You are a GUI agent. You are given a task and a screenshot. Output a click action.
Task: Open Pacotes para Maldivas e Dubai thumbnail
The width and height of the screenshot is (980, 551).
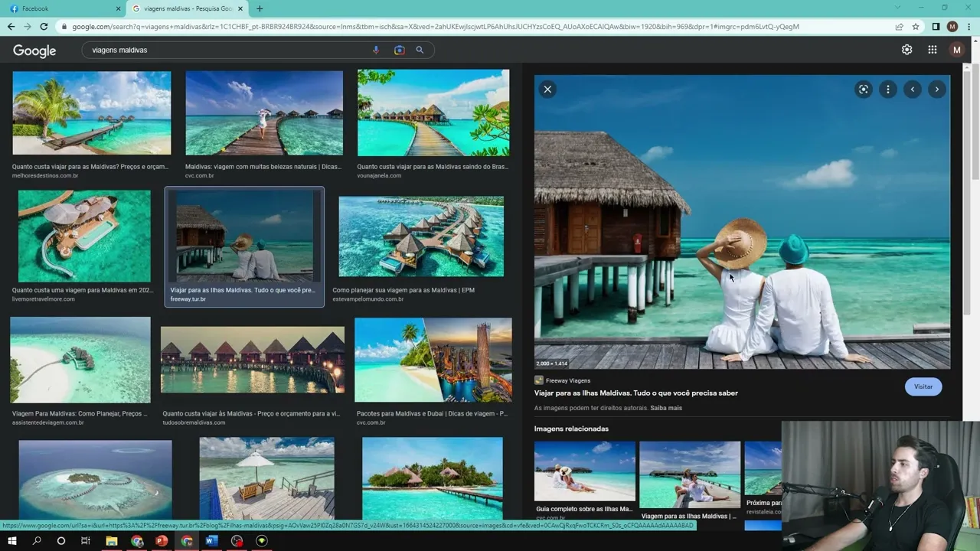click(433, 360)
